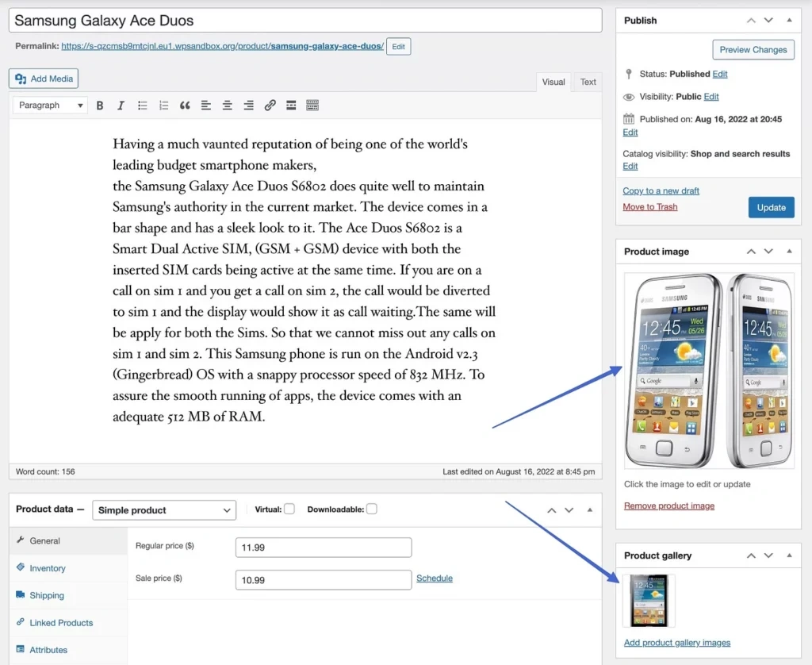Open the Simple product type dropdown
The width and height of the screenshot is (812, 665).
click(x=164, y=510)
